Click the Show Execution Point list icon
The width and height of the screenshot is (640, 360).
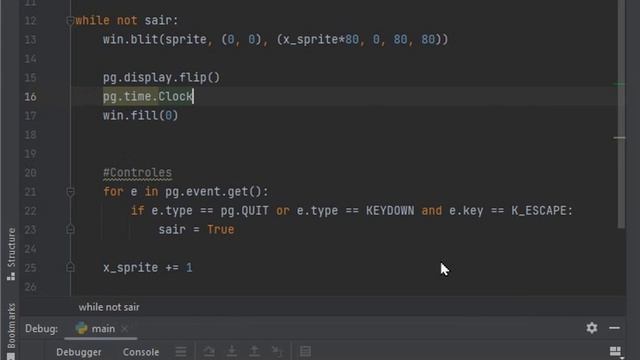pyautogui.click(x=181, y=351)
